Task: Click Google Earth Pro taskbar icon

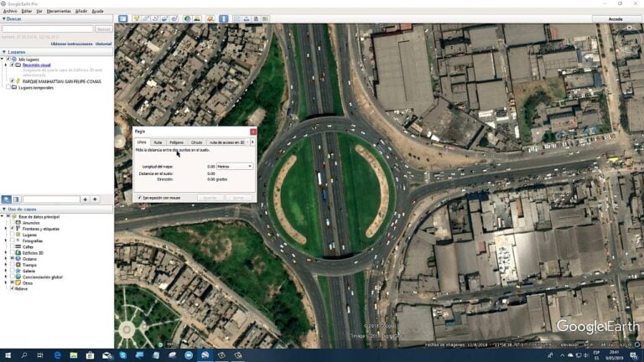Action: click(205, 355)
